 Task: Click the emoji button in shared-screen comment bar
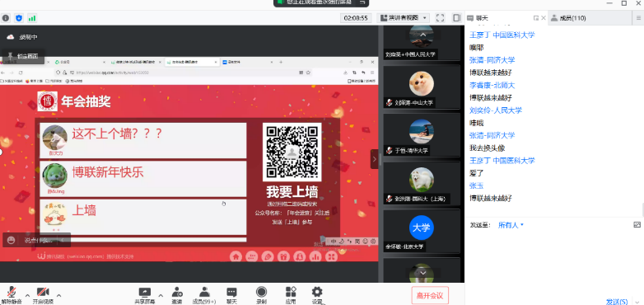[x=11, y=240]
